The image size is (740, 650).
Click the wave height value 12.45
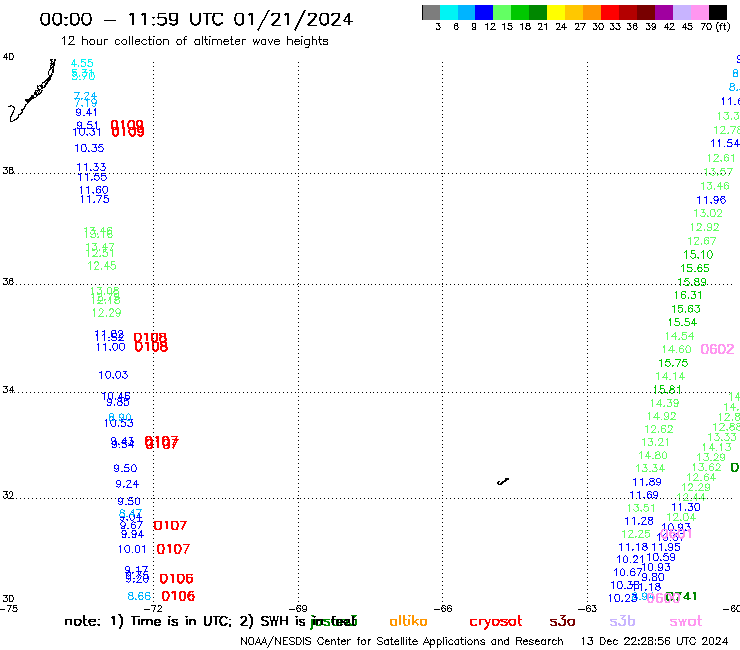pos(101,266)
